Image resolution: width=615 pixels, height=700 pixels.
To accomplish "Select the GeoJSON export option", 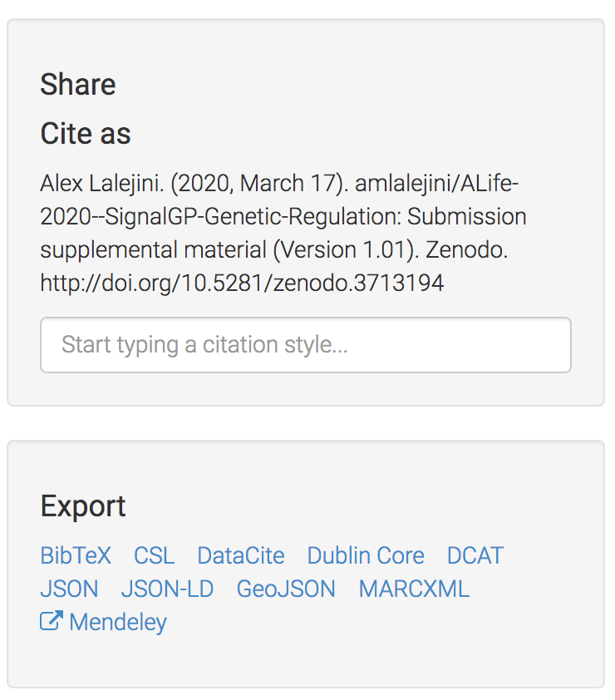I will pyautogui.click(x=286, y=589).
